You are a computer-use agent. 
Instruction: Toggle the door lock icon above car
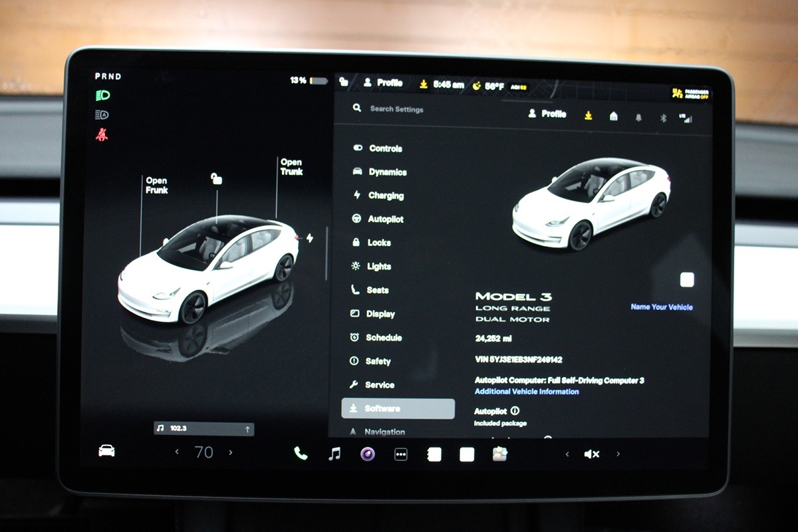point(216,178)
